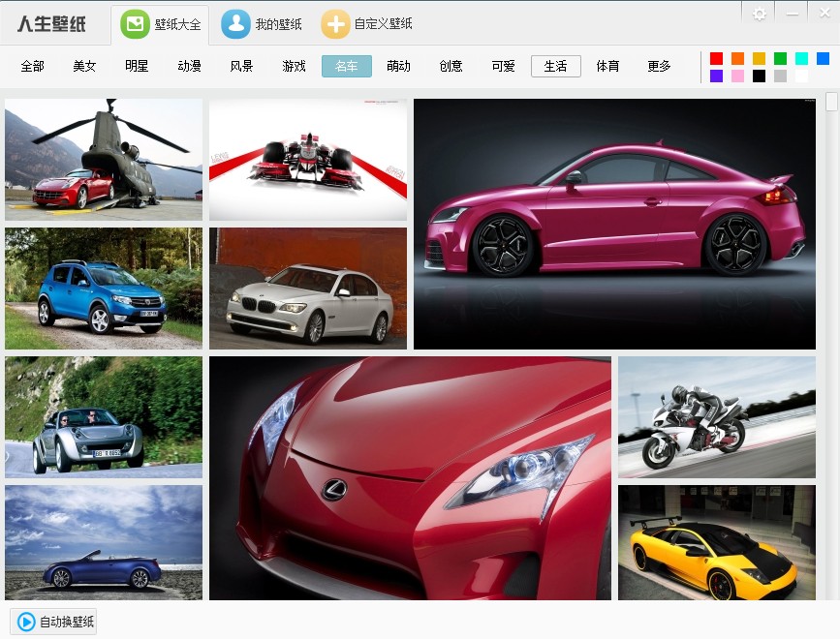This screenshot has width=840, height=639.
Task: Click the 人生壁纸 app logo
Action: (51, 24)
